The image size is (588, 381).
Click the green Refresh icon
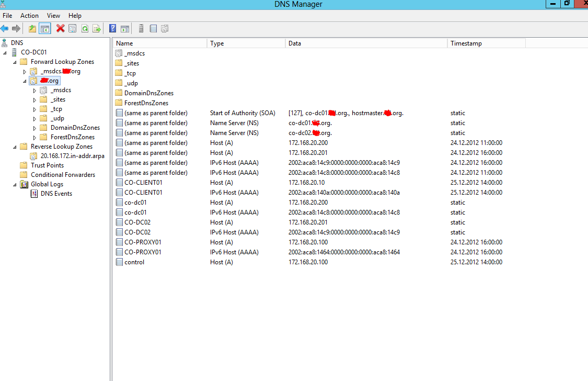click(x=85, y=29)
